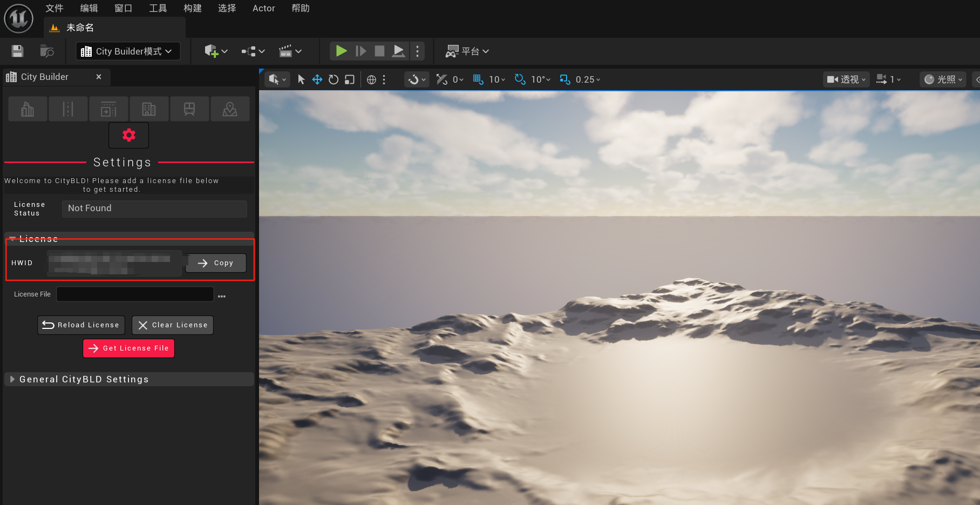Open the content browser folder search icon

[x=47, y=51]
